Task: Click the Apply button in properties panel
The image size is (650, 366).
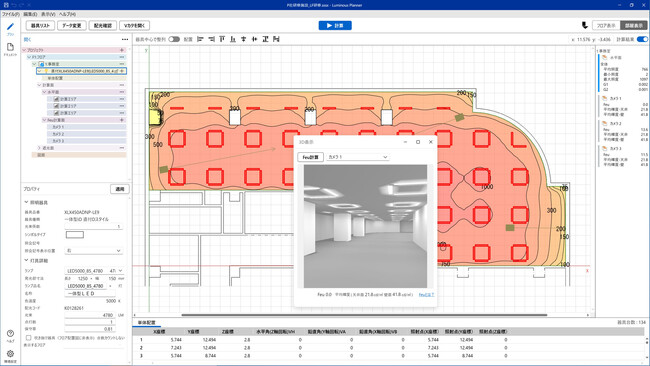Action: tap(120, 189)
